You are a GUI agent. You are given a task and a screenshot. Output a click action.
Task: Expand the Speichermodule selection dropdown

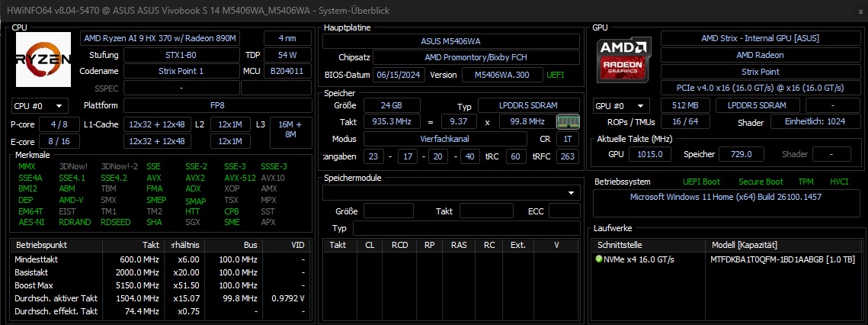click(x=451, y=193)
